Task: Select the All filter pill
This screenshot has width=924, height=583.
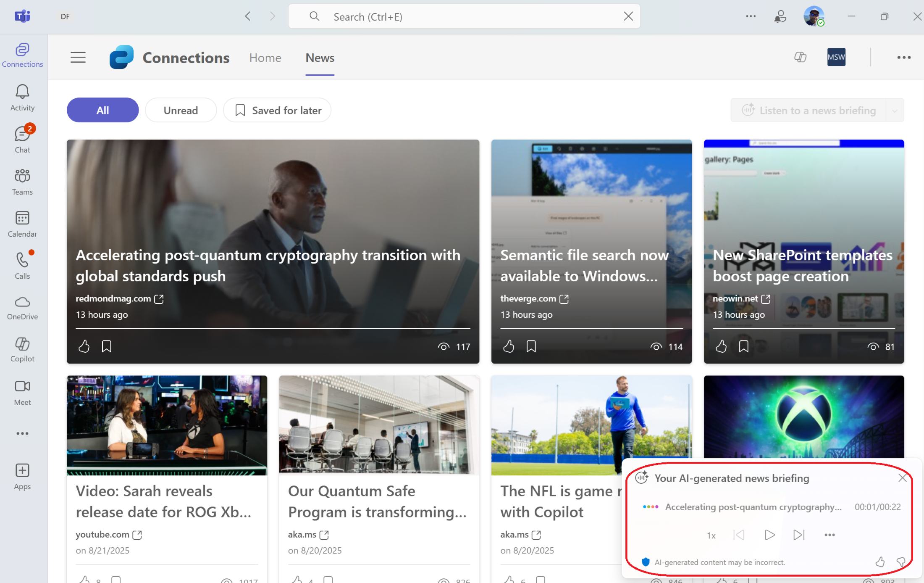Action: pyautogui.click(x=102, y=110)
